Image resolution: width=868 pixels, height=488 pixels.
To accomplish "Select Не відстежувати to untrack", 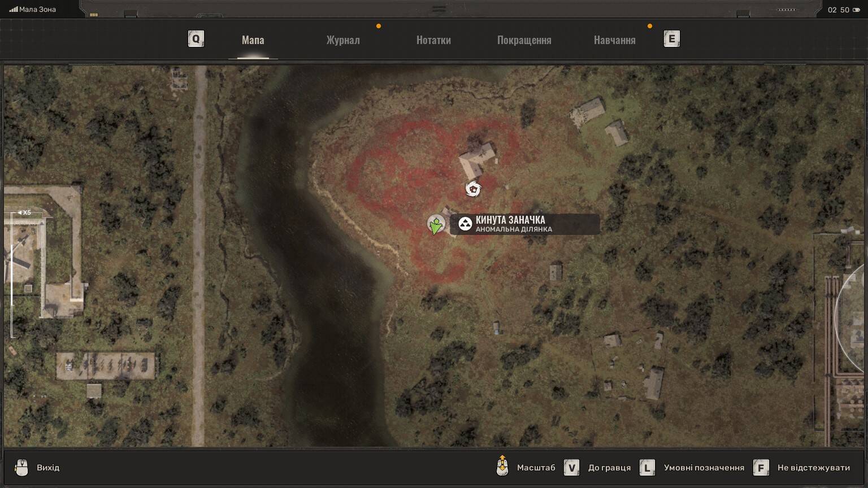I will (x=813, y=468).
